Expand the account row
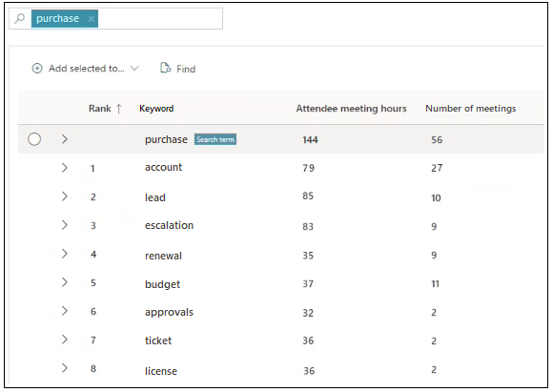 tap(64, 168)
